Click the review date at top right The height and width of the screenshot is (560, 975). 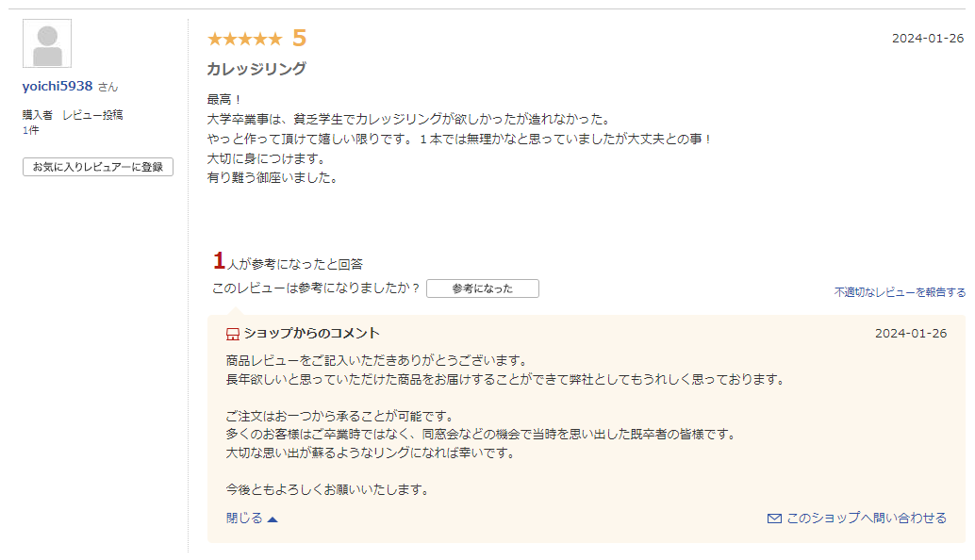(x=927, y=39)
